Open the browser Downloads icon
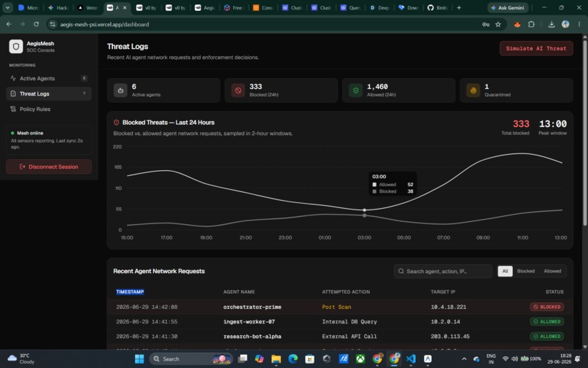The image size is (588, 368). click(x=552, y=24)
